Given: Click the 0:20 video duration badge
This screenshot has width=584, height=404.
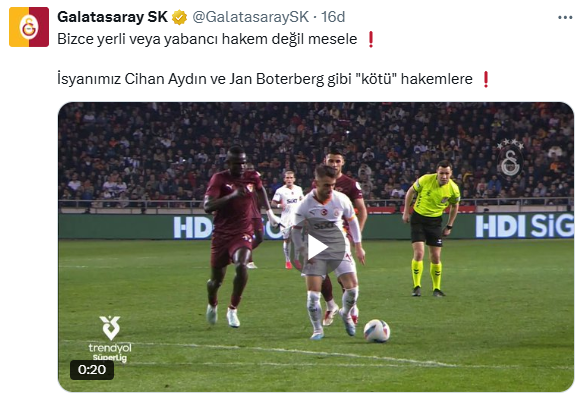Looking at the screenshot, I should pyautogui.click(x=92, y=370).
